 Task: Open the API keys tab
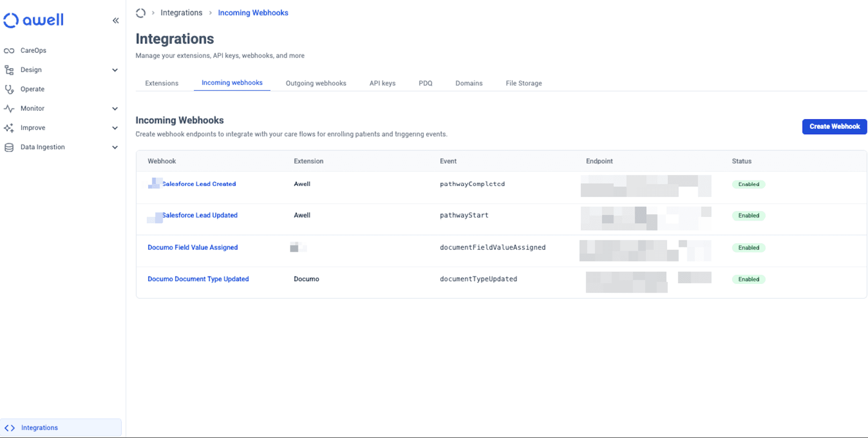(x=382, y=83)
